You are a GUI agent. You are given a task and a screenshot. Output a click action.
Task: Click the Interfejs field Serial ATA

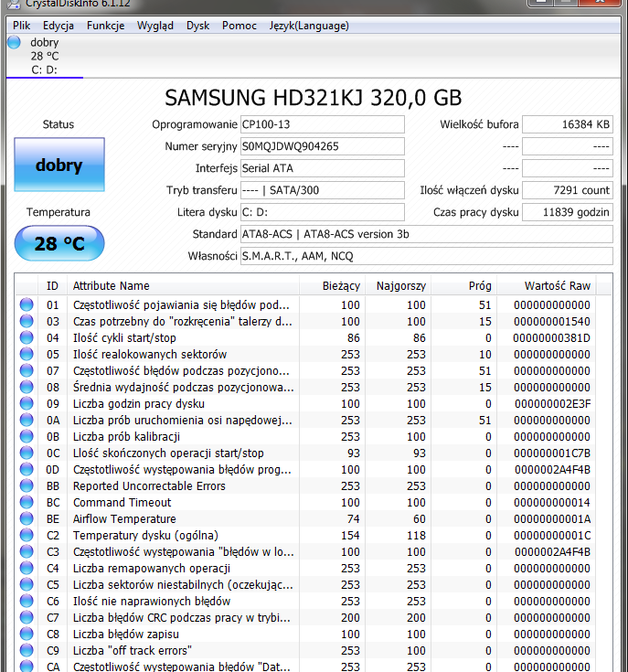(x=322, y=168)
